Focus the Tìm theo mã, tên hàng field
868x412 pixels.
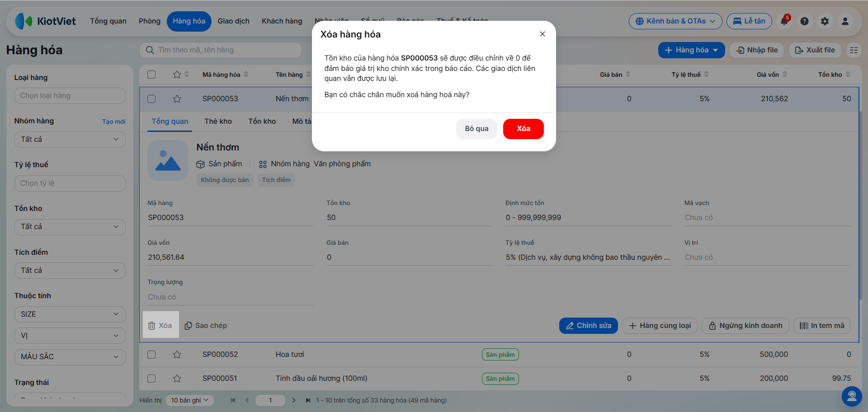(221, 50)
